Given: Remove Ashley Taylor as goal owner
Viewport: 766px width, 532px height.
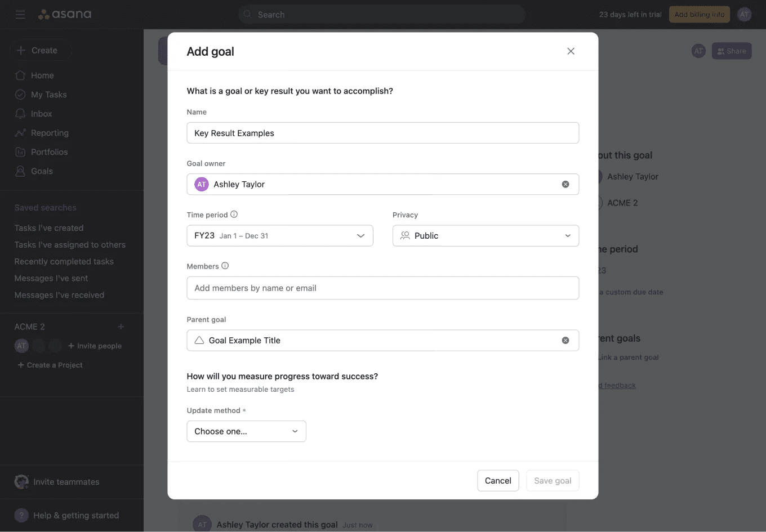Looking at the screenshot, I should click(x=565, y=184).
